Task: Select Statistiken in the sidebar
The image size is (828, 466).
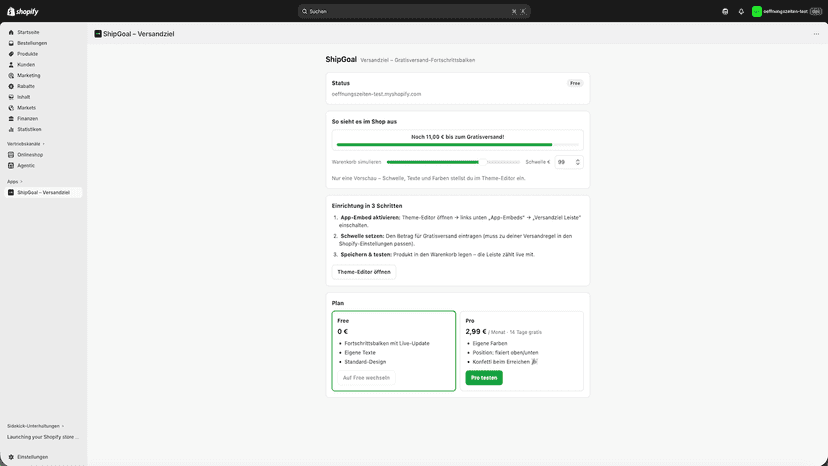Action: [29, 129]
